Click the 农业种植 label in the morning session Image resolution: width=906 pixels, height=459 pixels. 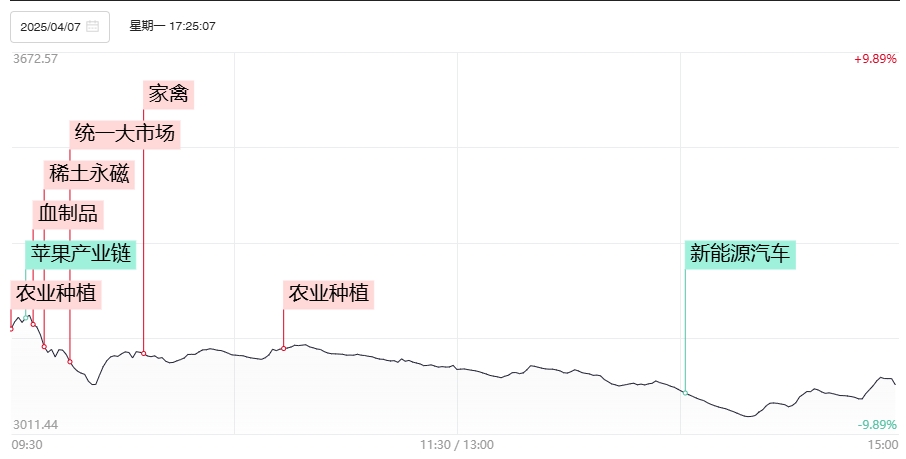pyautogui.click(x=329, y=294)
